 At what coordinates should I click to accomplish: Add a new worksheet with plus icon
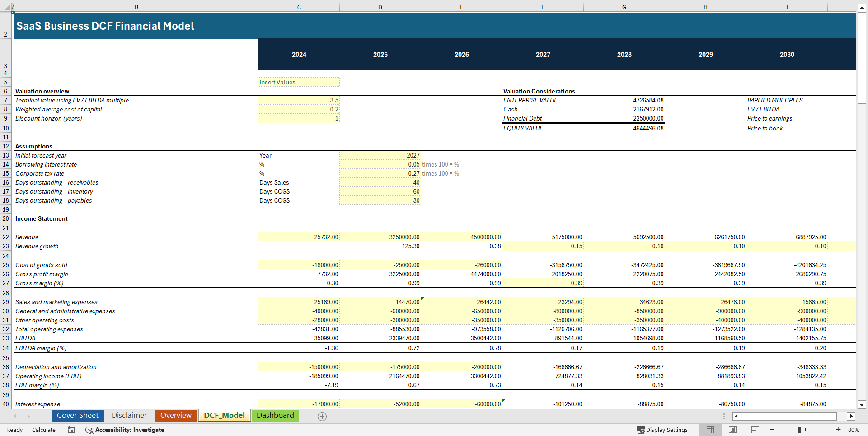tap(322, 416)
